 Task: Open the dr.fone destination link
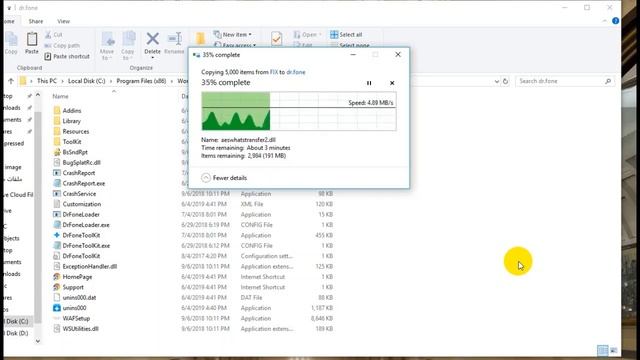(296, 72)
